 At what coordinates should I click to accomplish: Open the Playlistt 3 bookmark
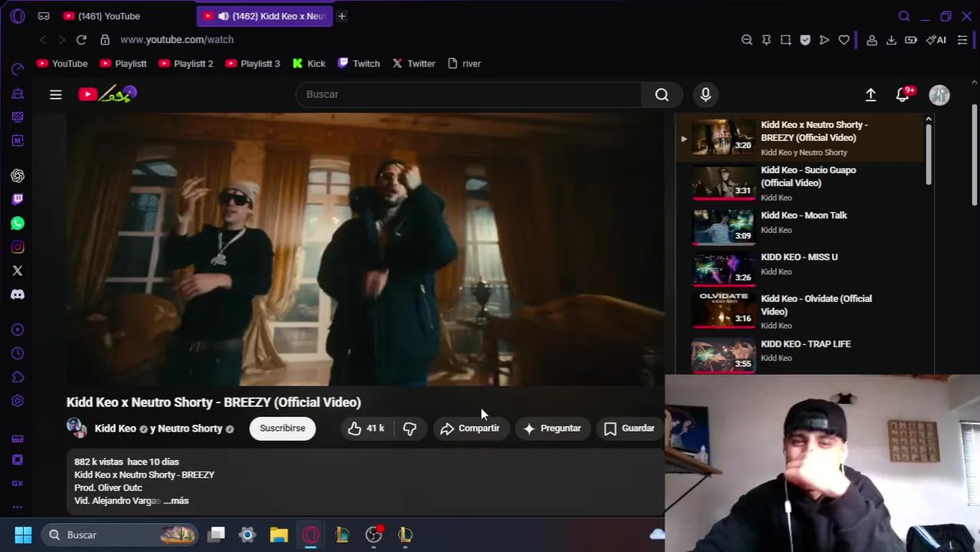coord(253,64)
